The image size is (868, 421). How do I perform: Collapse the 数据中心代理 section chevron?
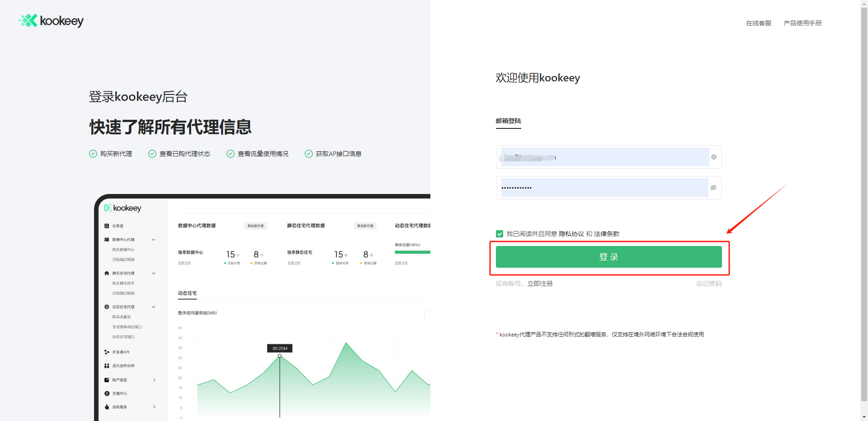(154, 240)
